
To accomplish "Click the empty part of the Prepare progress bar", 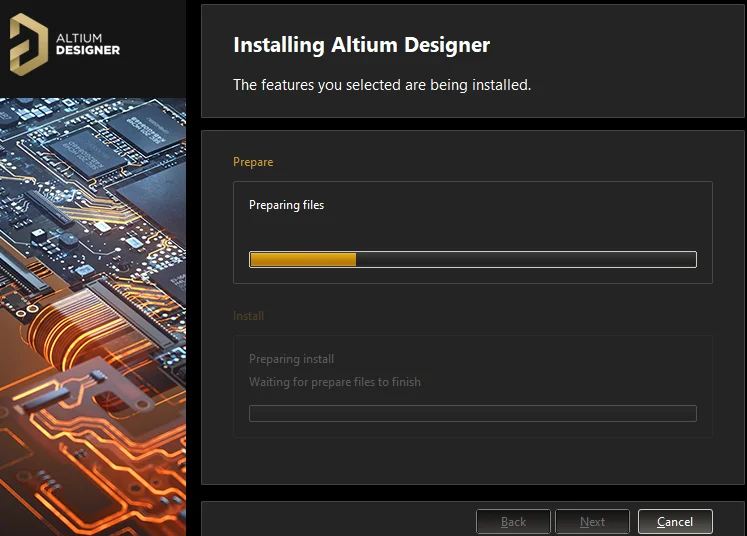I will 525,260.
